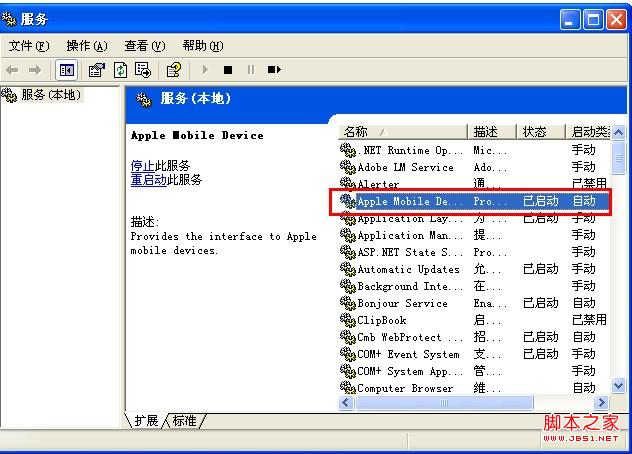Click the Back arrow toolbar icon
The image size is (632, 454).
tap(12, 70)
